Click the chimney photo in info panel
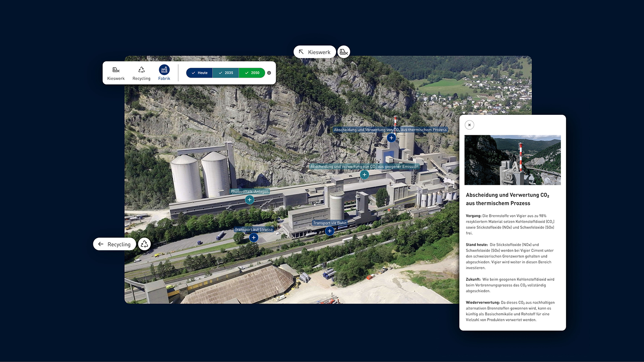Image resolution: width=644 pixels, height=362 pixels. tap(512, 160)
